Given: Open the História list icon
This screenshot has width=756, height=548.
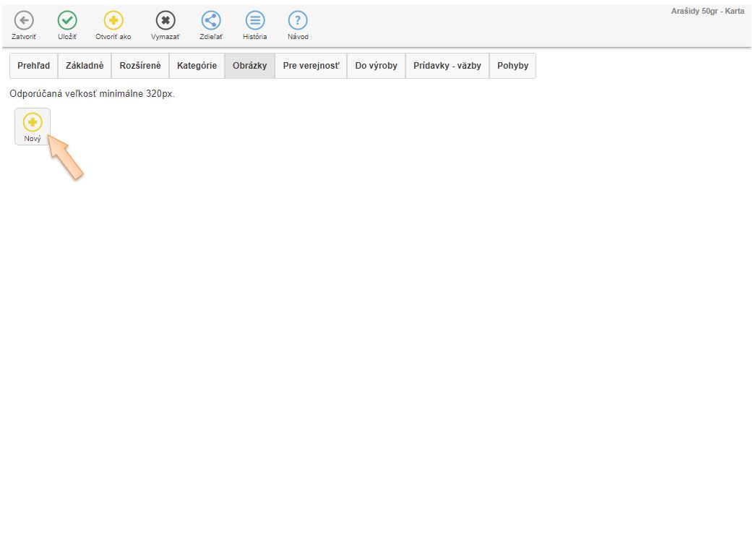Looking at the screenshot, I should [x=254, y=21].
